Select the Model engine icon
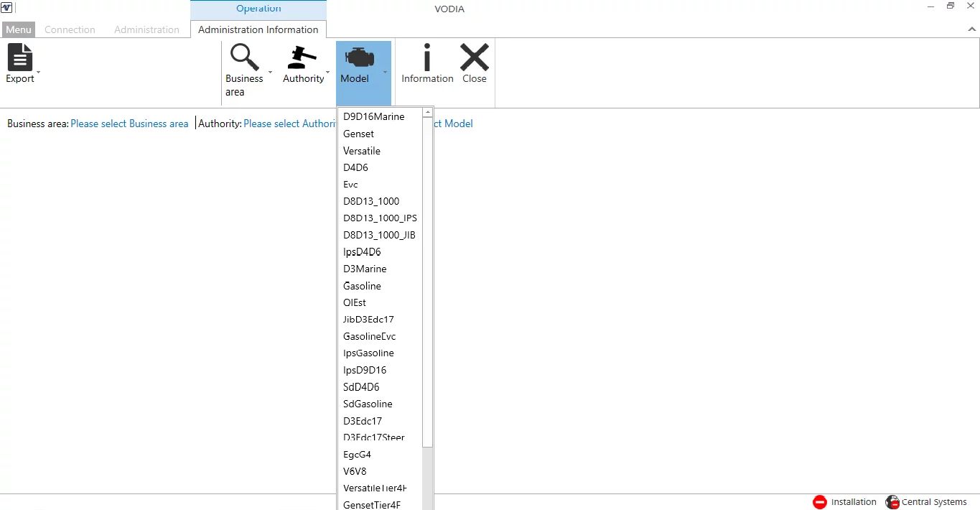 pyautogui.click(x=360, y=57)
